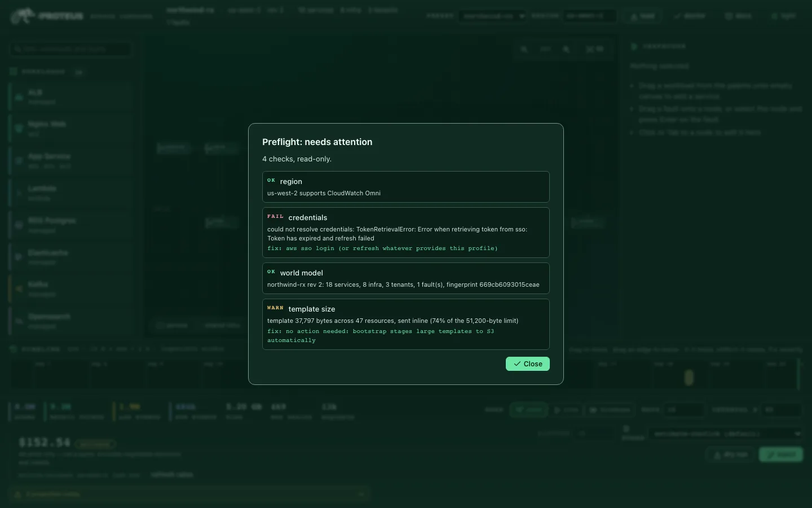Select ALB workload in background palette
Viewport: 812px width, 508px height.
[x=70, y=97]
